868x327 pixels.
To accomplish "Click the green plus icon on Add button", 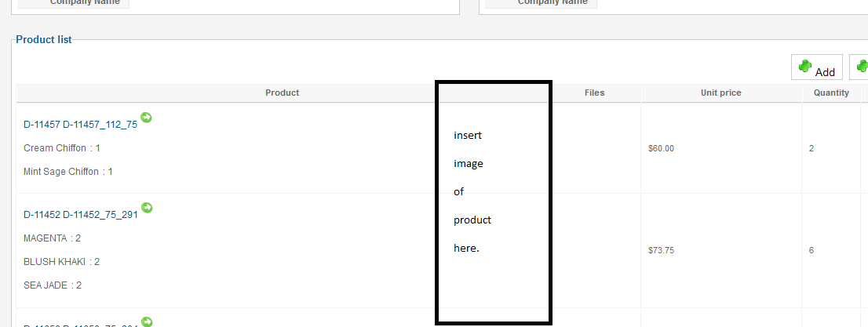I will point(804,67).
